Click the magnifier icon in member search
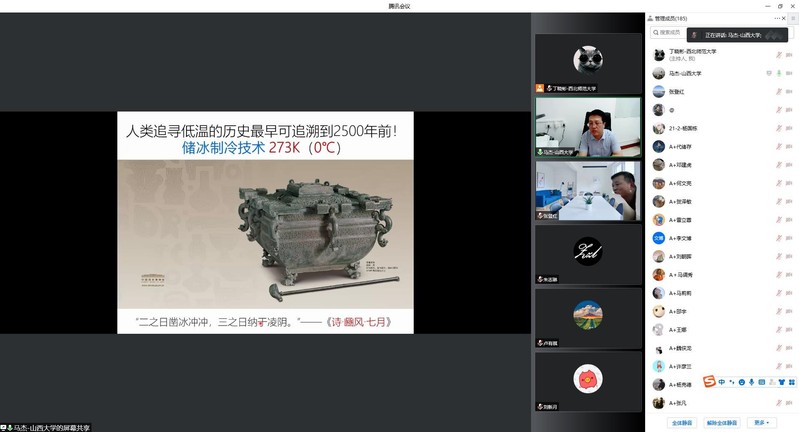Image resolution: width=799 pixels, height=432 pixels. coord(654,33)
